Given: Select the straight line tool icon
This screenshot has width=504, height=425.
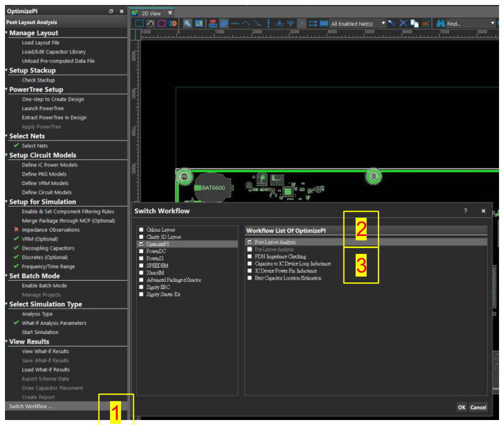Looking at the screenshot, I should tap(235, 23).
